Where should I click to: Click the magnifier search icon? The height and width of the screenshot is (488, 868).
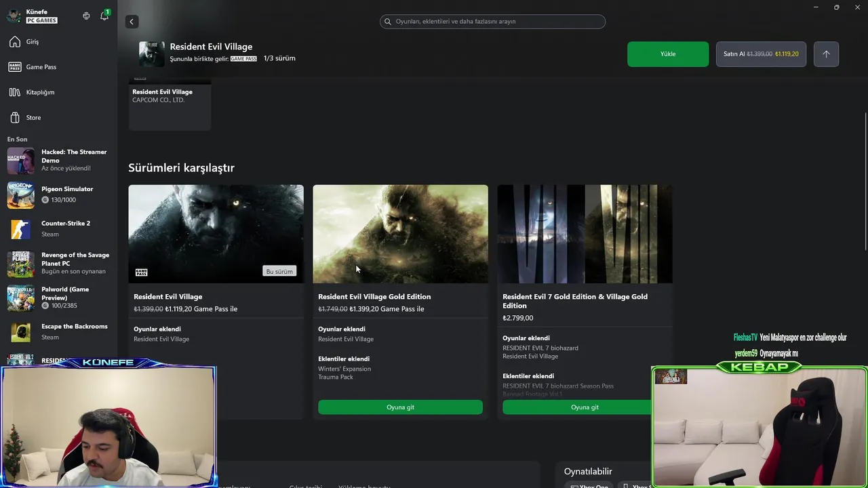pyautogui.click(x=388, y=22)
